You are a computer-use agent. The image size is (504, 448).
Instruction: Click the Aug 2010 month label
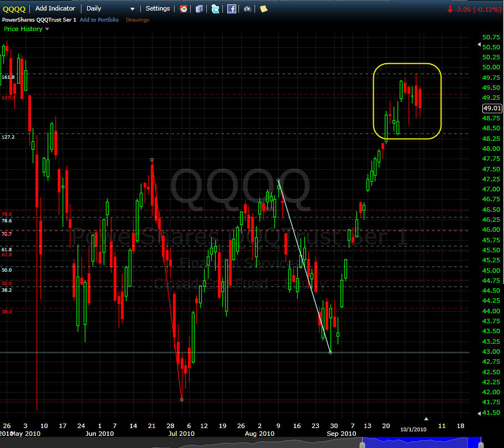click(259, 434)
